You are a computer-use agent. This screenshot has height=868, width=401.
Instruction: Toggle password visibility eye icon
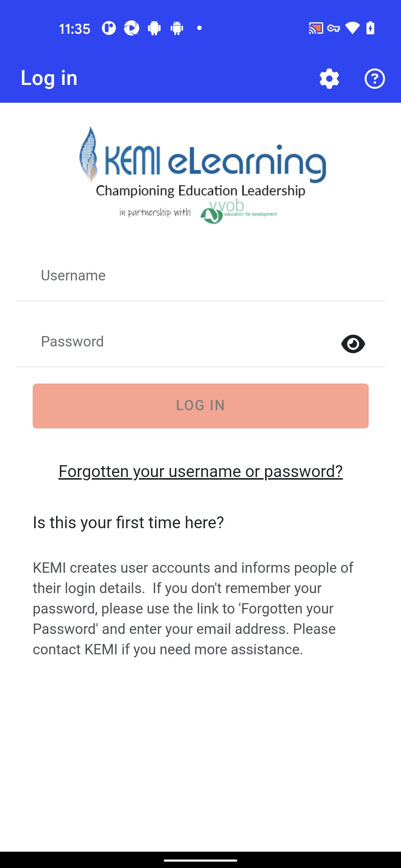click(x=353, y=344)
